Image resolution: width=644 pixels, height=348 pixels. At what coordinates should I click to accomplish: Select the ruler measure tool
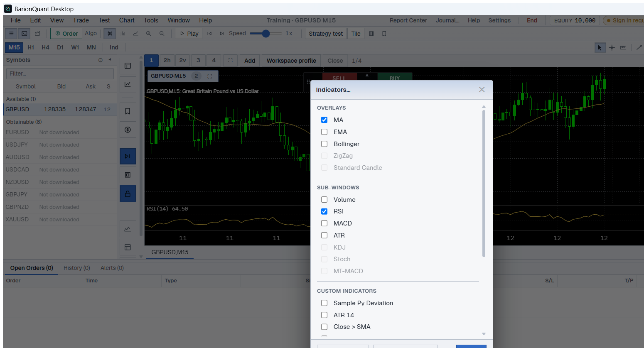point(623,48)
